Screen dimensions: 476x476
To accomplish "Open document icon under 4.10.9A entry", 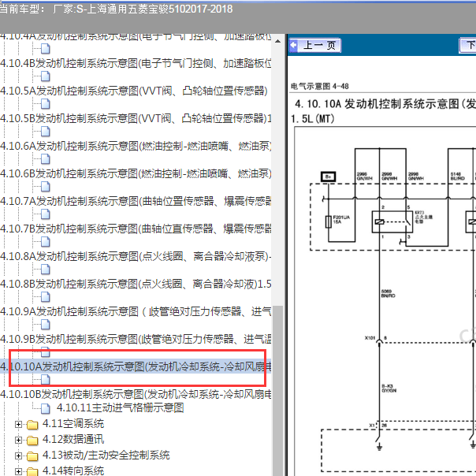I will (45, 325).
